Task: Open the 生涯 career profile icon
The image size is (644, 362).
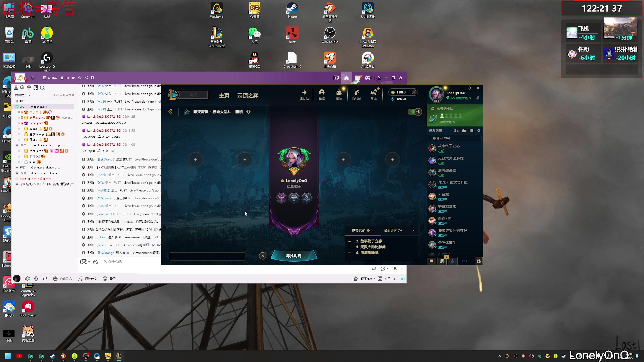Action: click(322, 94)
